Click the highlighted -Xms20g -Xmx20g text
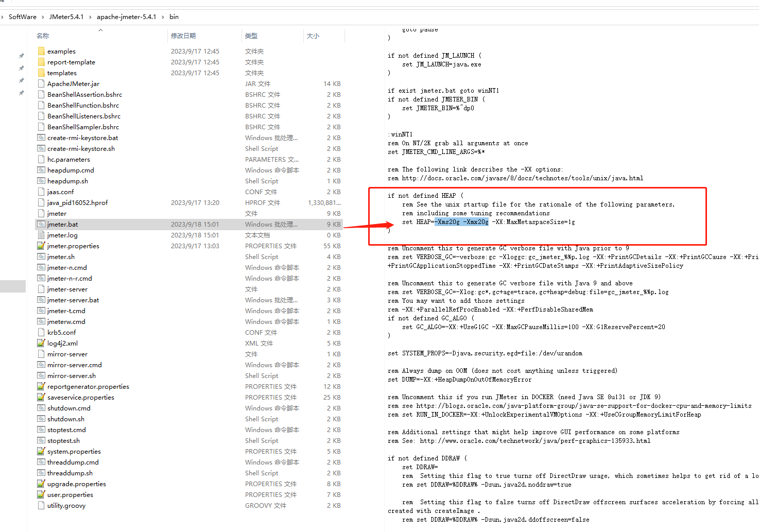The width and height of the screenshot is (759, 532). click(x=461, y=222)
